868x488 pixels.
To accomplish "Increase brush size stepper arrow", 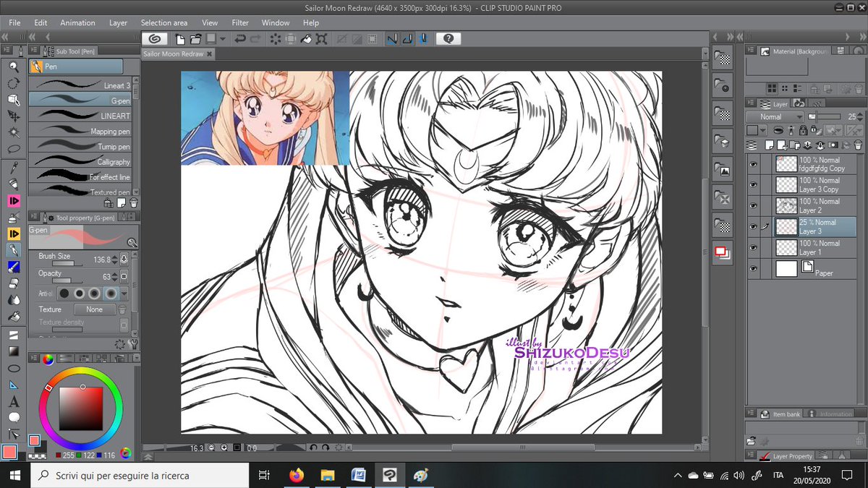I will point(114,257).
